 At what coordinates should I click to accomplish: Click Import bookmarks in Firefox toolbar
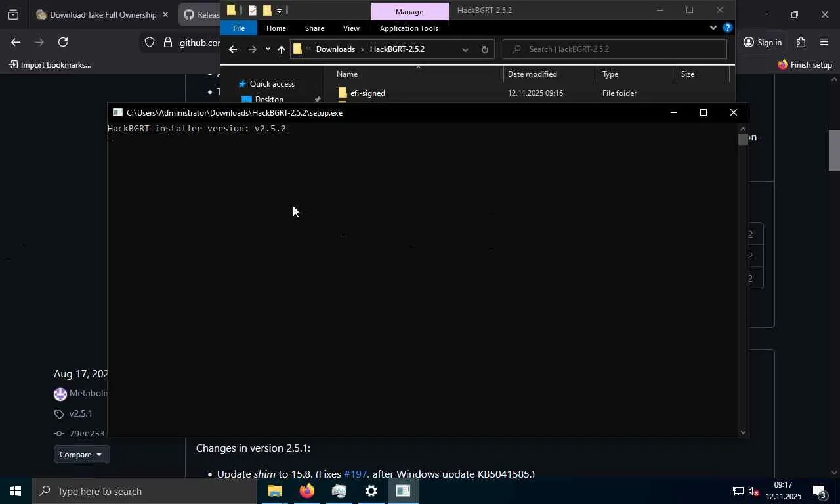(x=50, y=65)
